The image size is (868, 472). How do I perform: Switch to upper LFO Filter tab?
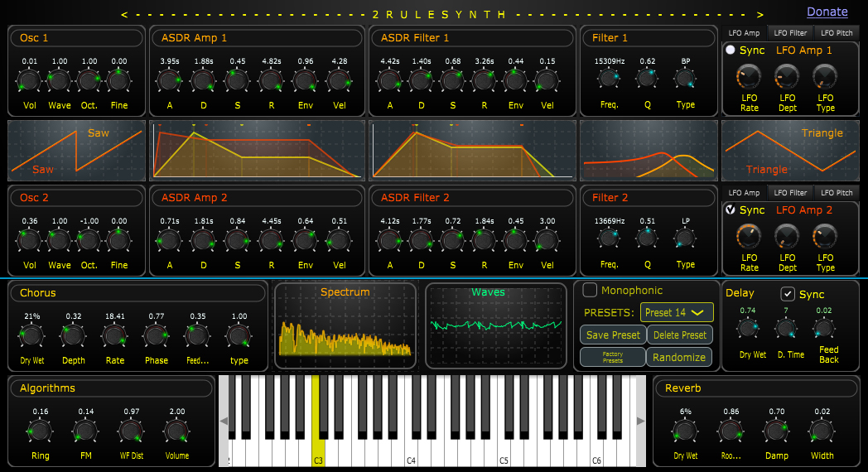point(790,33)
